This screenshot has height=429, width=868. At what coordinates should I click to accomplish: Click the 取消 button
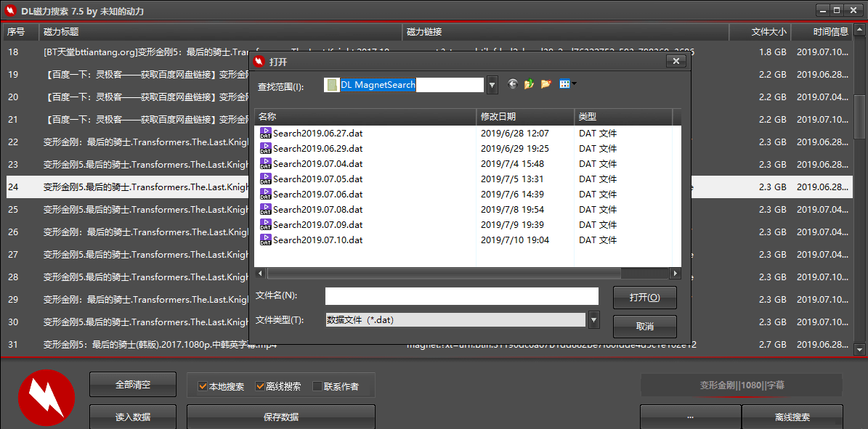click(645, 327)
